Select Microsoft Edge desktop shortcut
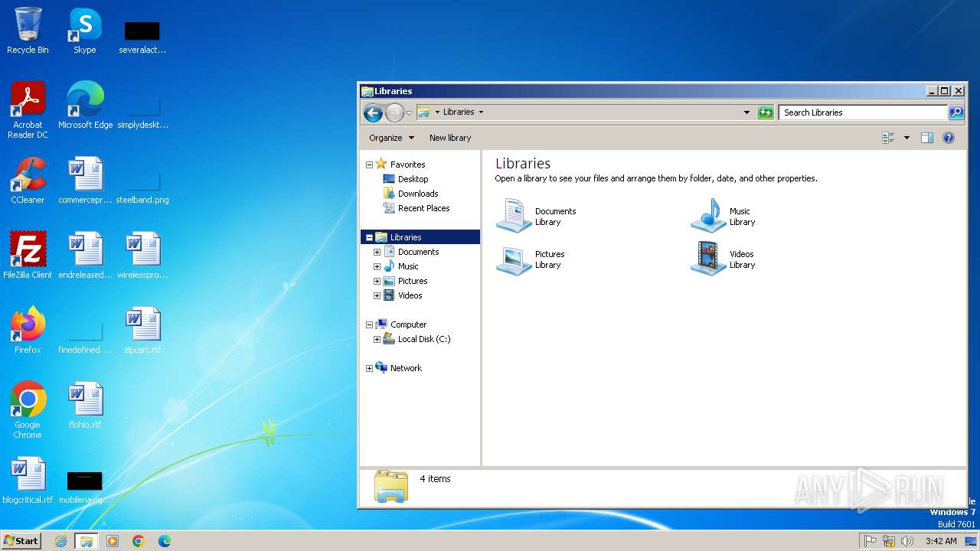This screenshot has width=980, height=551. click(x=85, y=106)
